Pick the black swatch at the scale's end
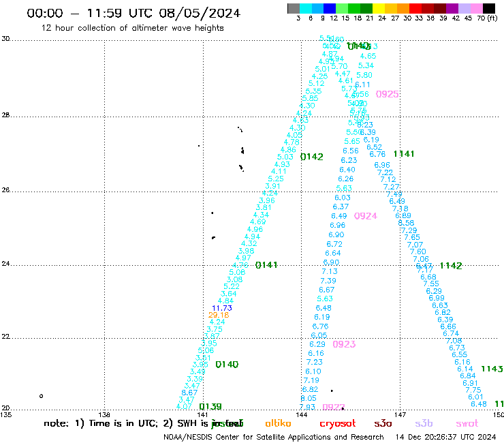504x443 pixels. 489,8
